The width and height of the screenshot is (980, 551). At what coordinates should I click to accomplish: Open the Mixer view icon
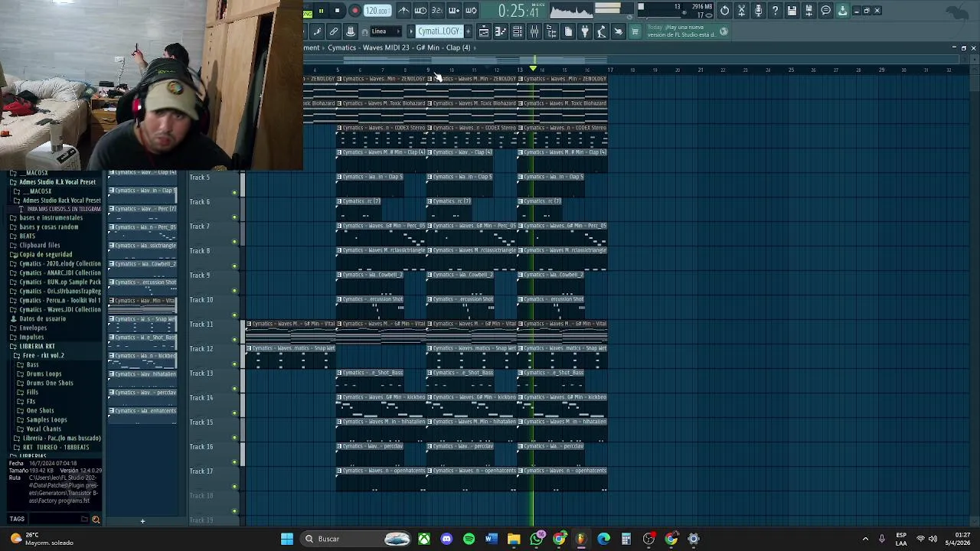[x=534, y=31]
